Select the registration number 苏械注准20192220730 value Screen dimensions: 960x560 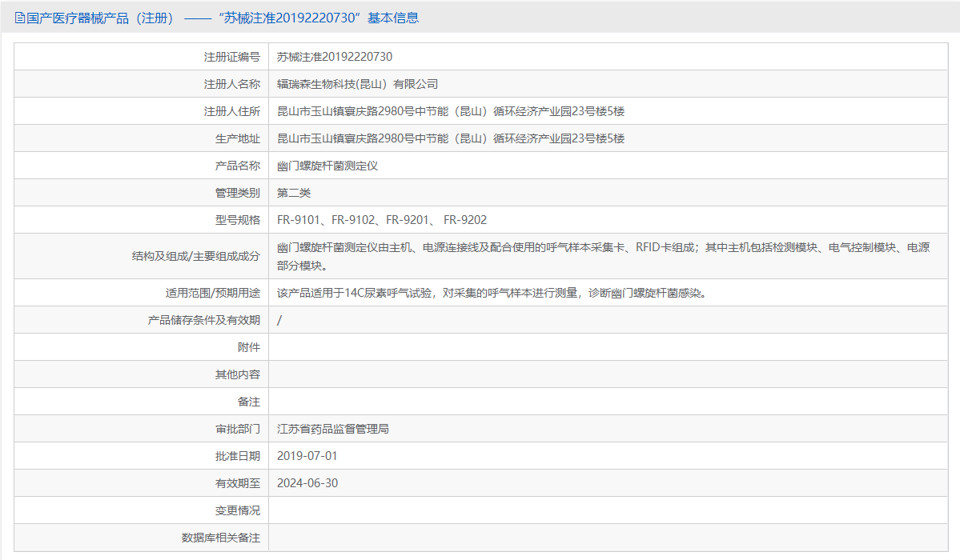tap(334, 56)
